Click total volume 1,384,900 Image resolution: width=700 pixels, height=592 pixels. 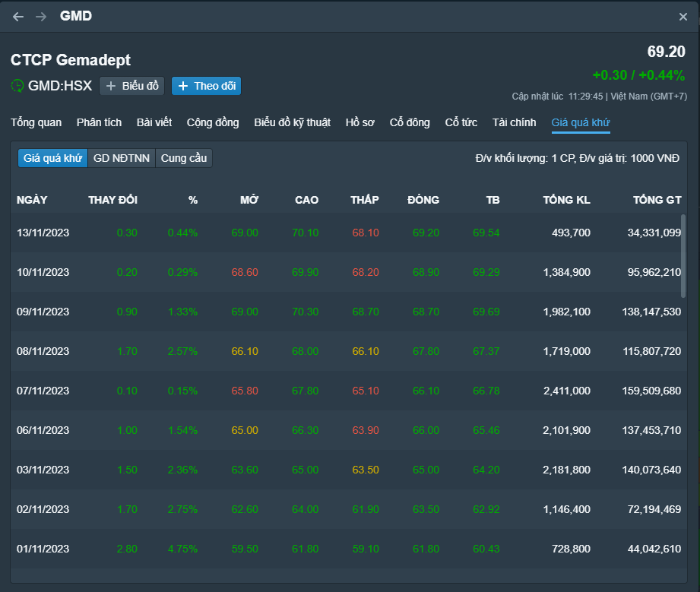[x=566, y=272]
